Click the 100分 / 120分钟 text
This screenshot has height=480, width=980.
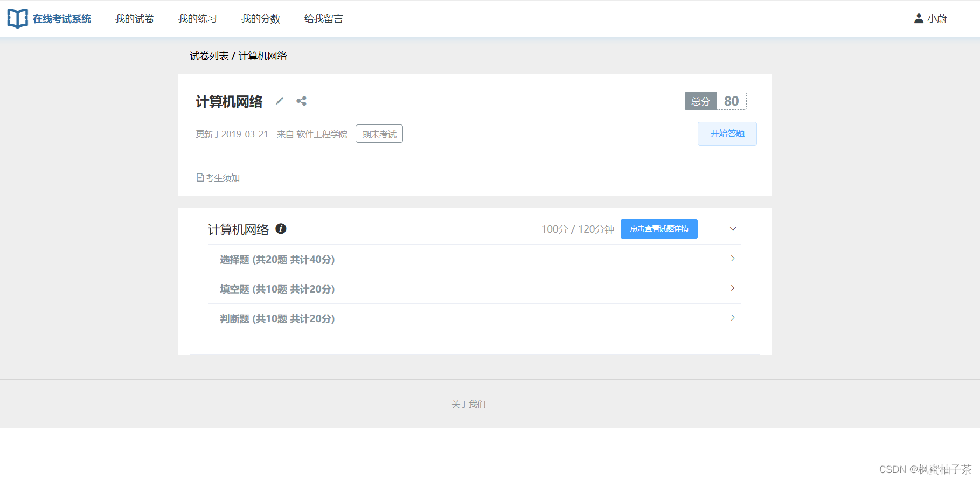(x=578, y=229)
